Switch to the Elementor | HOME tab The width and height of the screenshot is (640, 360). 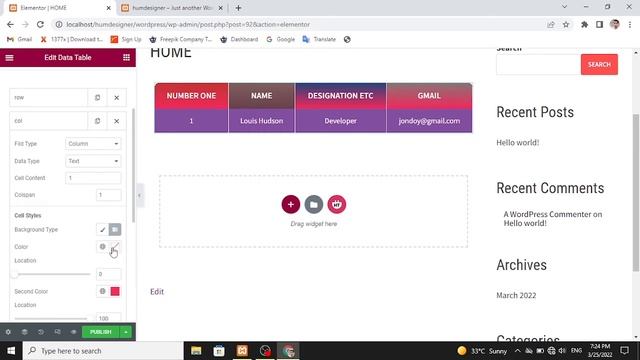coord(59,8)
